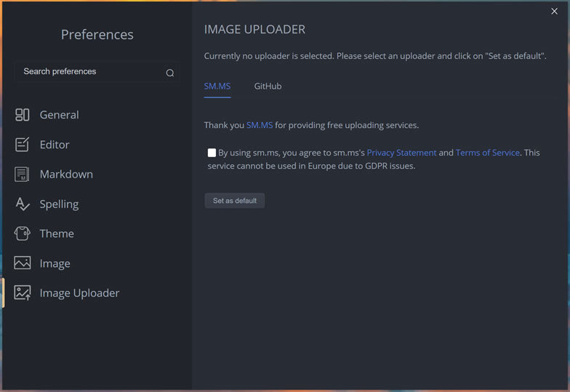The height and width of the screenshot is (392, 570).
Task: Select the SM.MS uploader tab
Action: pyautogui.click(x=217, y=87)
